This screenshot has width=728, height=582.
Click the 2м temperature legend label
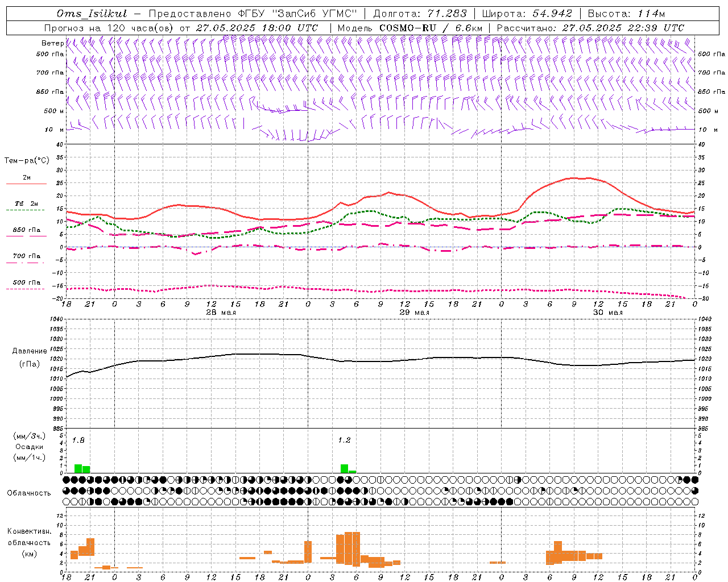coord(27,178)
